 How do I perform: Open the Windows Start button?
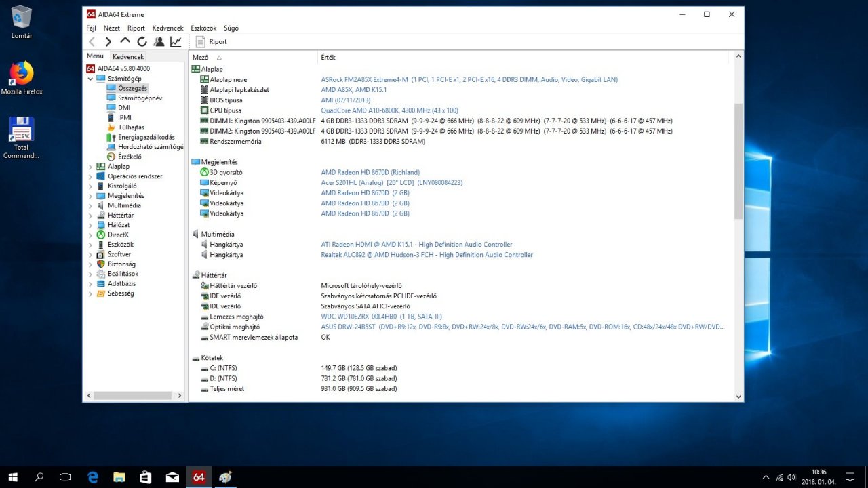pos(13,477)
